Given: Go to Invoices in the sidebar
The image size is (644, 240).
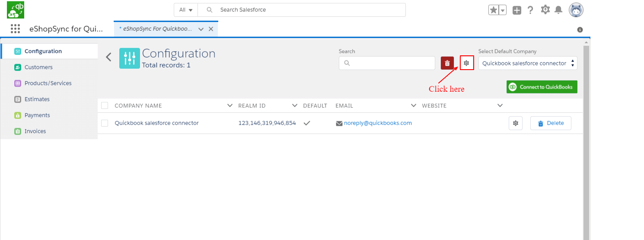Looking at the screenshot, I should [x=35, y=131].
